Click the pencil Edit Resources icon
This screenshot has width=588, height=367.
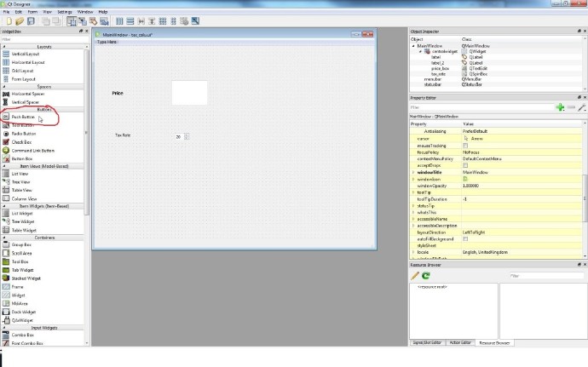415,276
